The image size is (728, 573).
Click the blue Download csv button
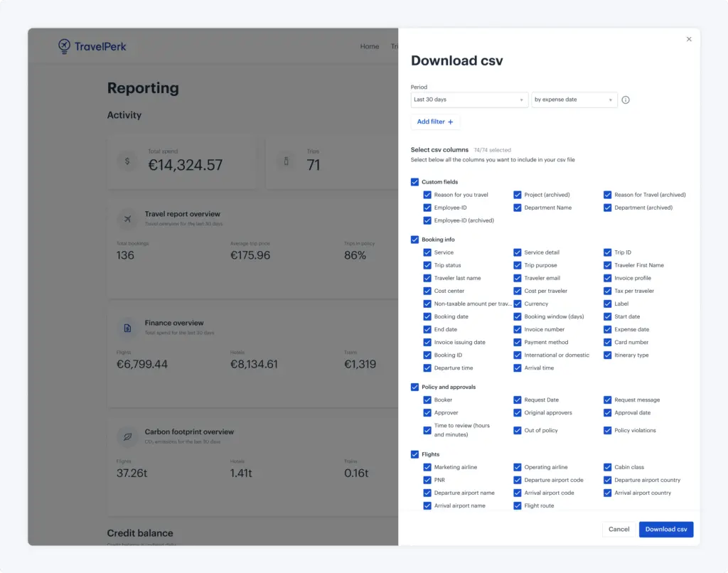coord(666,530)
